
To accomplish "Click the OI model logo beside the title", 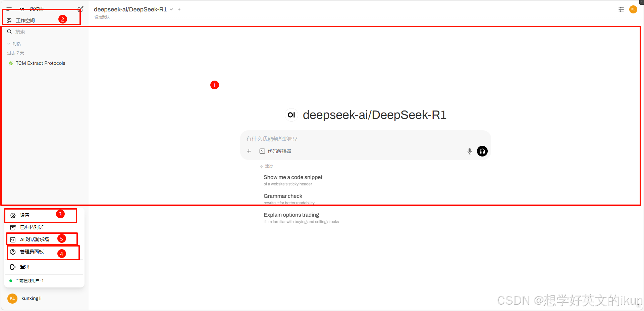I will [291, 115].
